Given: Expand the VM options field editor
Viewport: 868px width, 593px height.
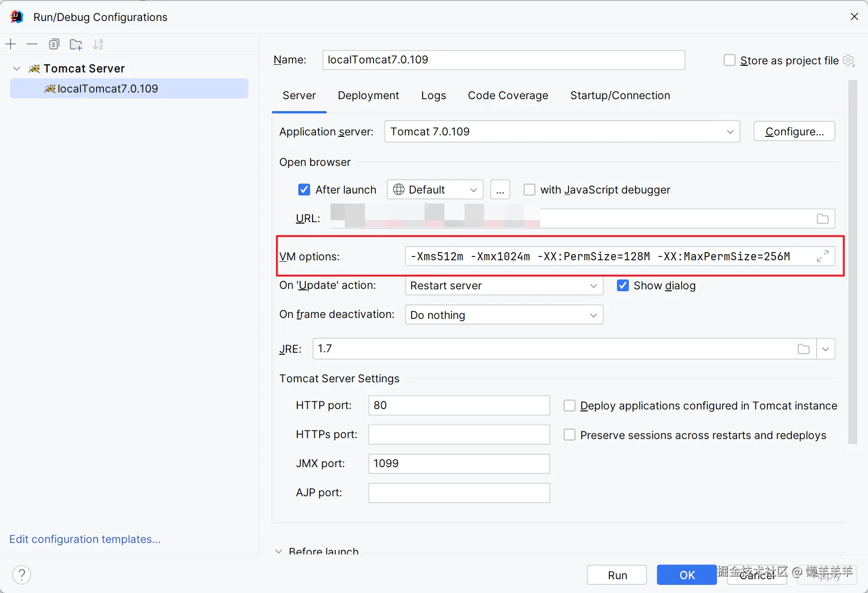Looking at the screenshot, I should point(823,256).
